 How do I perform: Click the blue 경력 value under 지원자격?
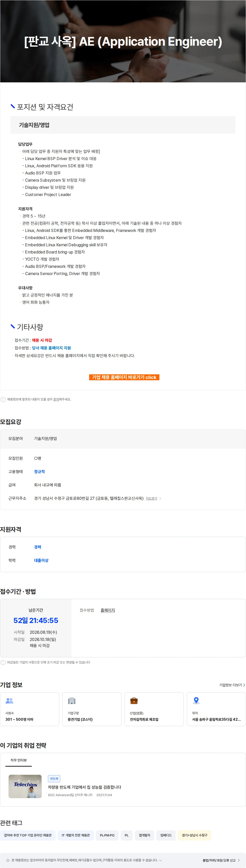click(x=37, y=547)
